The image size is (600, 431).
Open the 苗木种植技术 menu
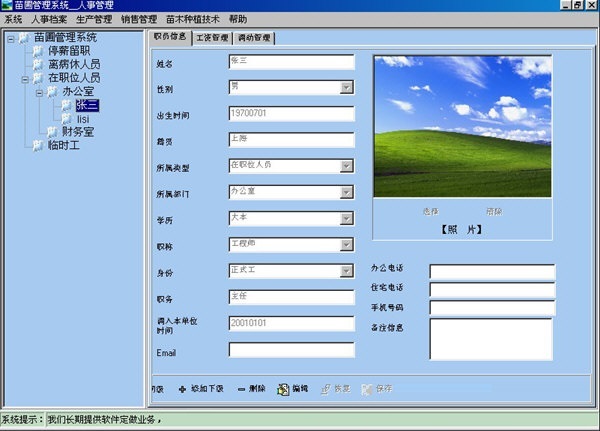(193, 20)
